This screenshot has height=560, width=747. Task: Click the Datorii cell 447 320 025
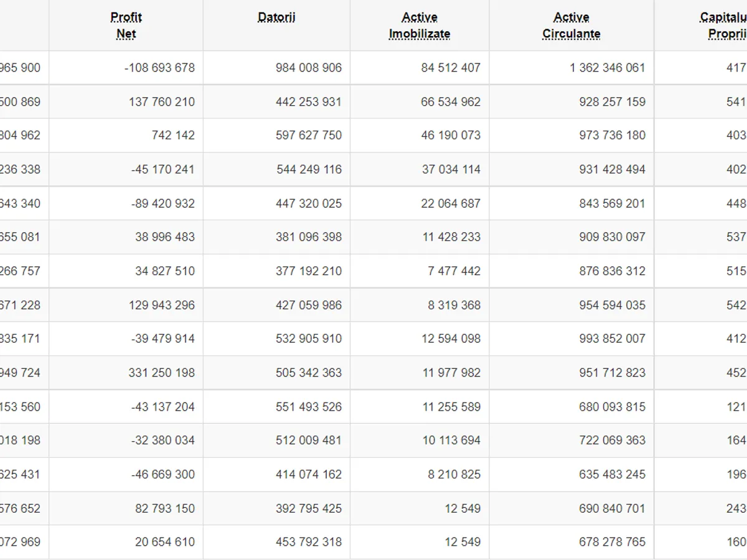click(x=309, y=203)
